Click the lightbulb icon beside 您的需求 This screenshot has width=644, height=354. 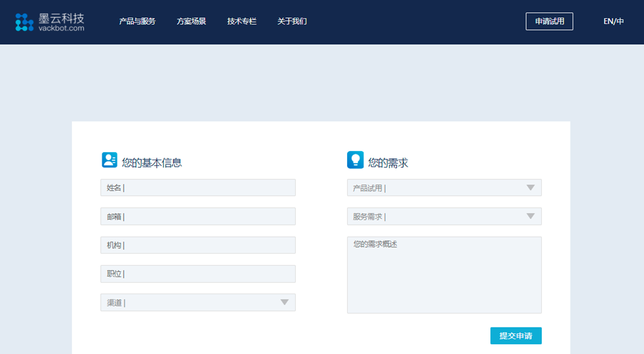click(356, 160)
